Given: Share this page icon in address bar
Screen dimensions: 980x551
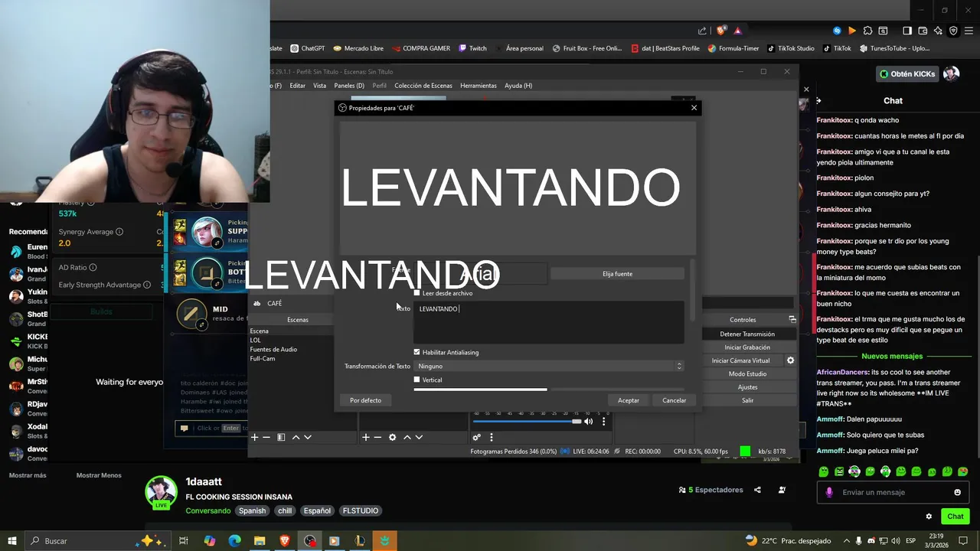Looking at the screenshot, I should pyautogui.click(x=702, y=31).
